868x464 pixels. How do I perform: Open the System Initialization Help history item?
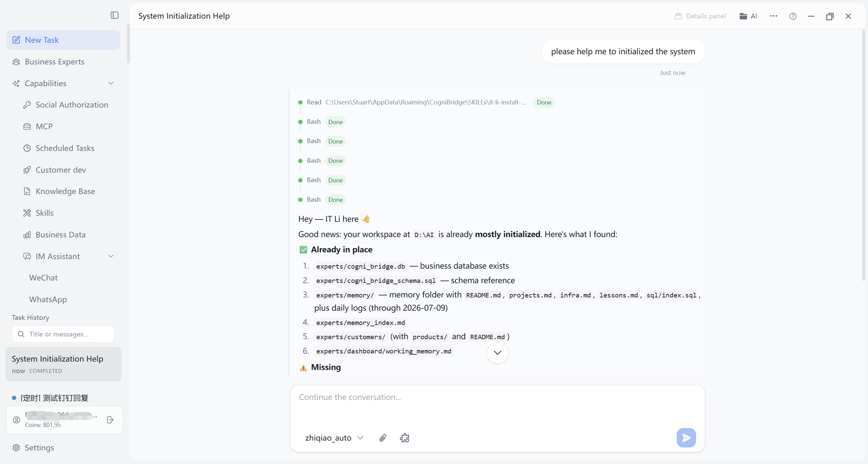point(63,364)
